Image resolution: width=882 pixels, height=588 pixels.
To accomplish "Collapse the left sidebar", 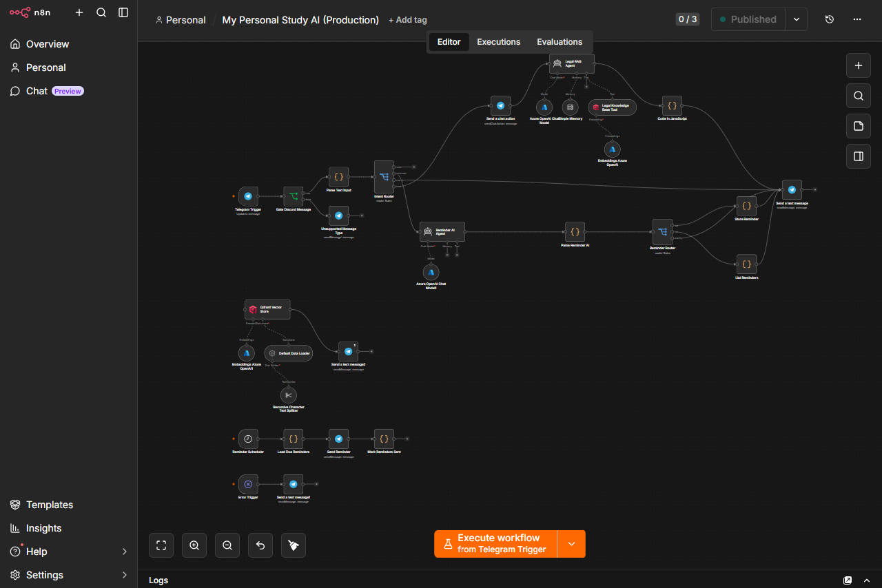I will point(123,12).
